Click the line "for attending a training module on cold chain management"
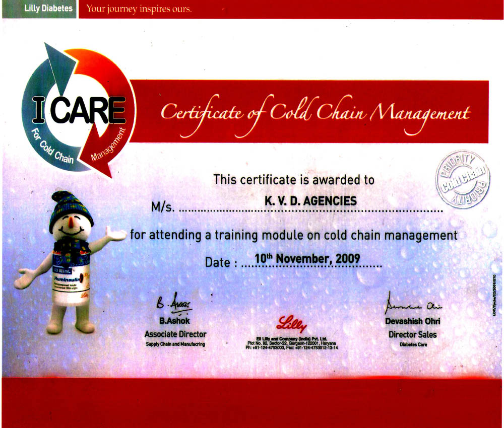The image size is (504, 428). coord(294,235)
